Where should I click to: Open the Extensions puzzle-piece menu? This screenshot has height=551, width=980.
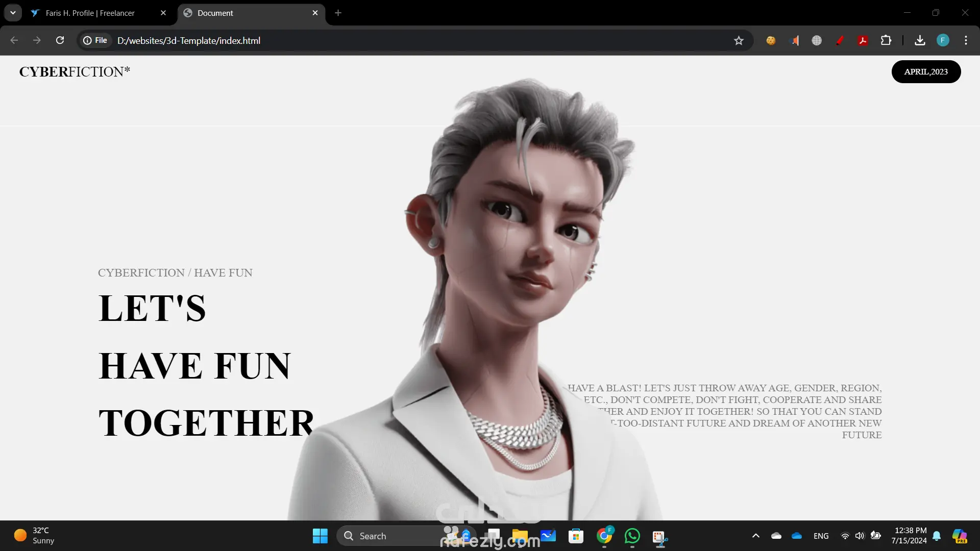[x=886, y=41]
